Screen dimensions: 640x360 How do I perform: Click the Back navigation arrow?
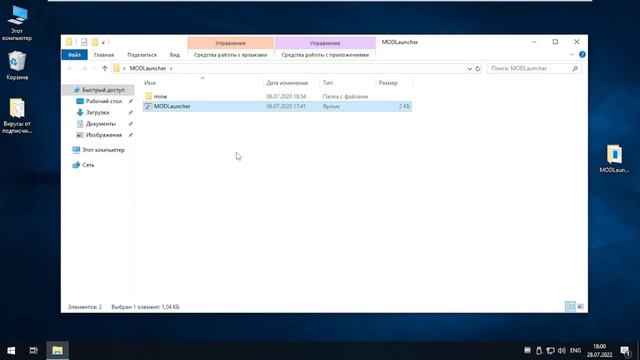pos(70,69)
